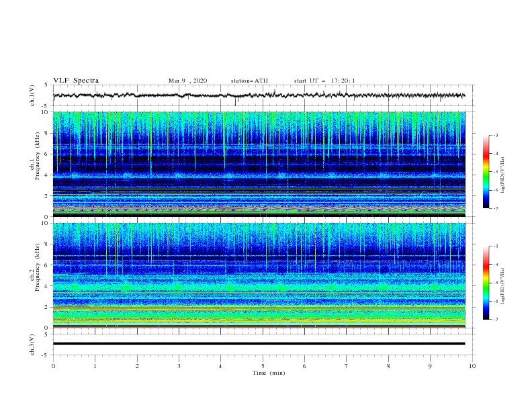Click the "2" tick on the time axis
This screenshot has width=532, height=411.
point(137,366)
